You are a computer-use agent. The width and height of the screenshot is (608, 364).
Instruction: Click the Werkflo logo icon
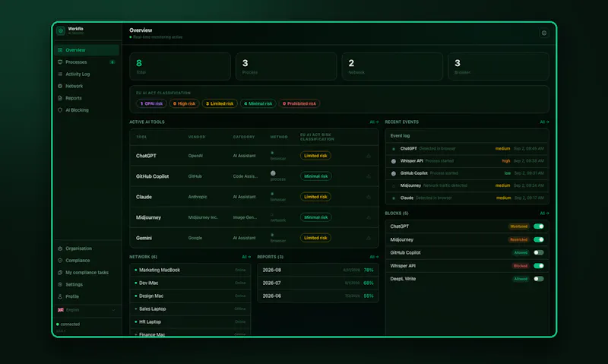[x=61, y=30]
